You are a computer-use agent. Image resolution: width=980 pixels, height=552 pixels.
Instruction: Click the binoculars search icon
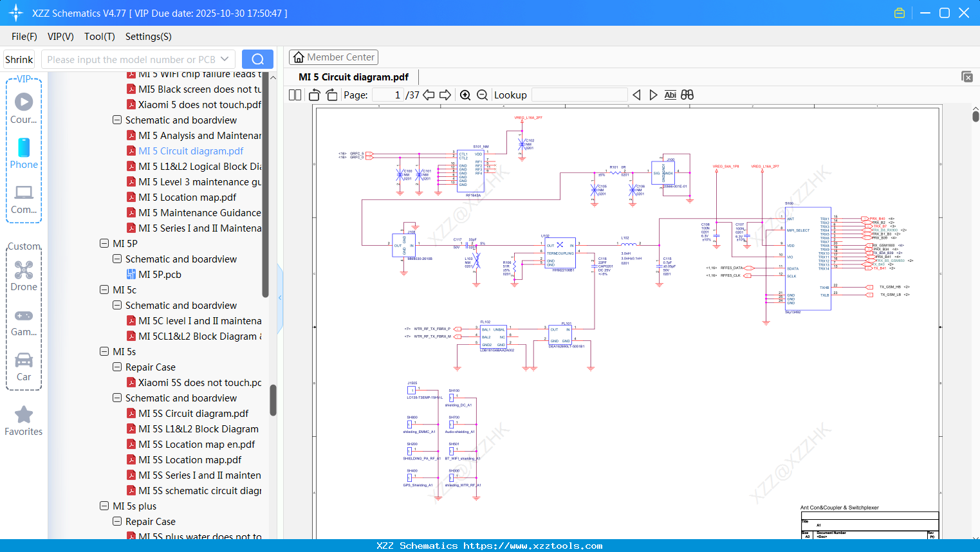(x=686, y=95)
